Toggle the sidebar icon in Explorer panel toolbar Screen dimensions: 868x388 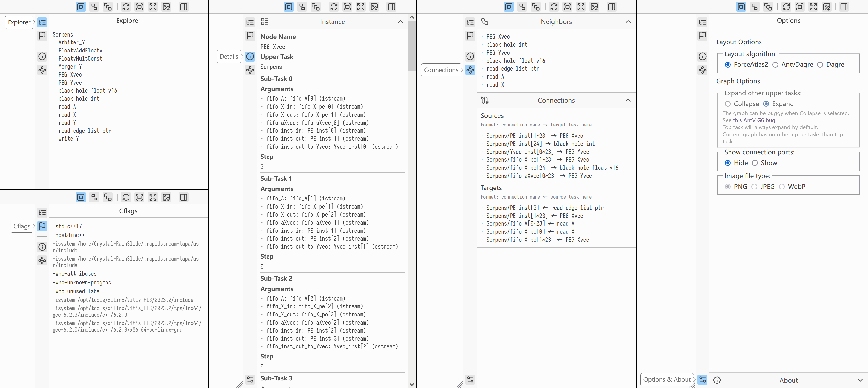click(x=184, y=7)
